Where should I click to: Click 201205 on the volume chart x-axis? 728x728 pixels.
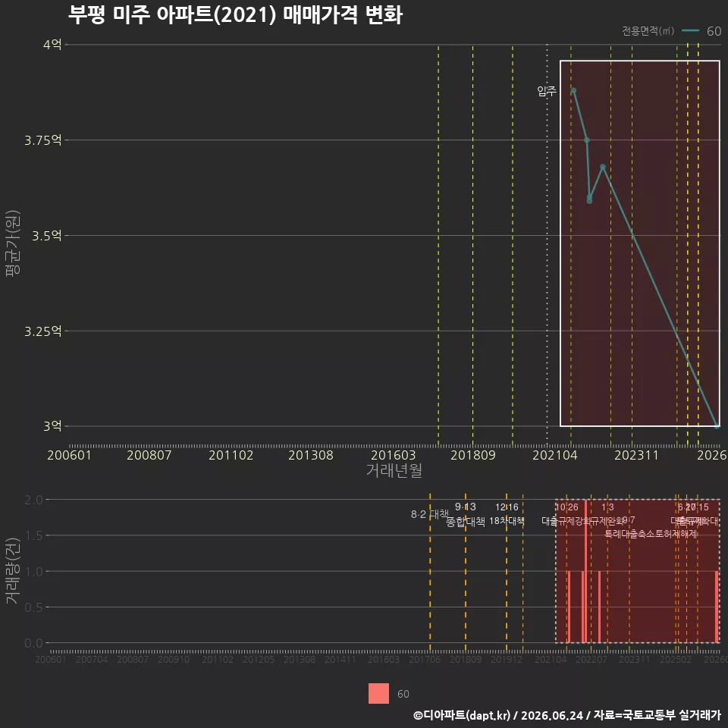pos(258,659)
